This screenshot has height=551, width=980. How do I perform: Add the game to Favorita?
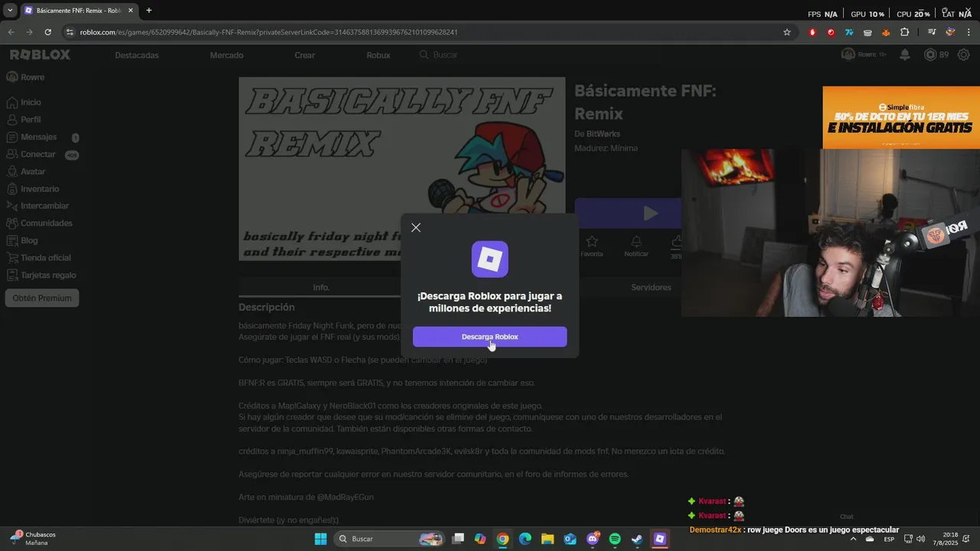pyautogui.click(x=592, y=246)
